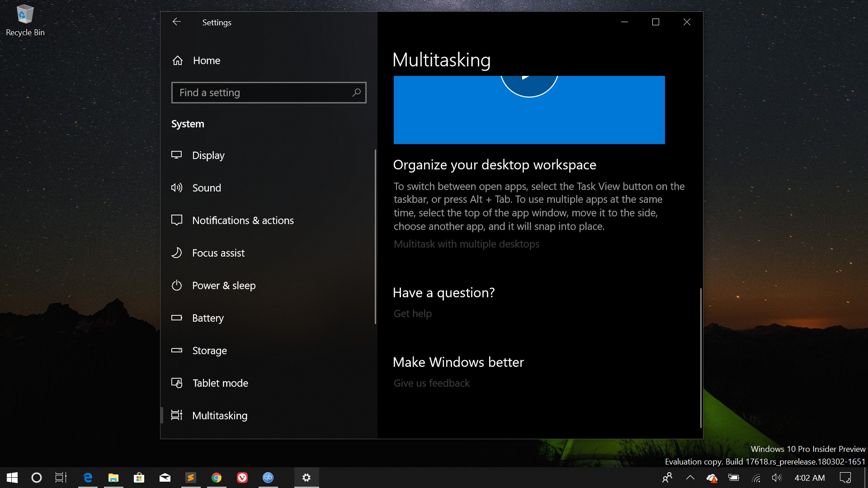
Task: Click the Give us feedback link
Action: (431, 383)
